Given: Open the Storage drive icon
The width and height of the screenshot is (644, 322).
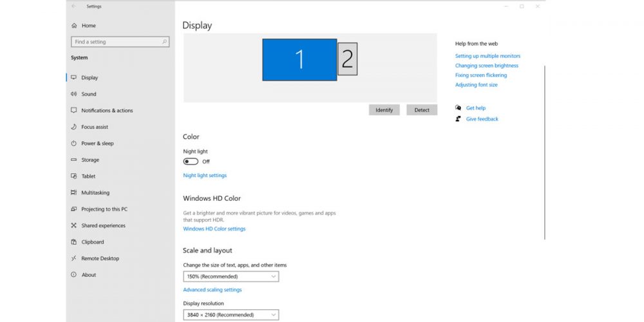Looking at the screenshot, I should click(74, 160).
